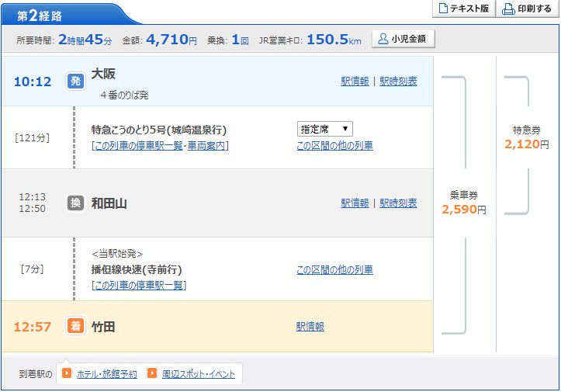Click the テキスト版 text version button
The height and width of the screenshot is (392, 561).
[463, 9]
